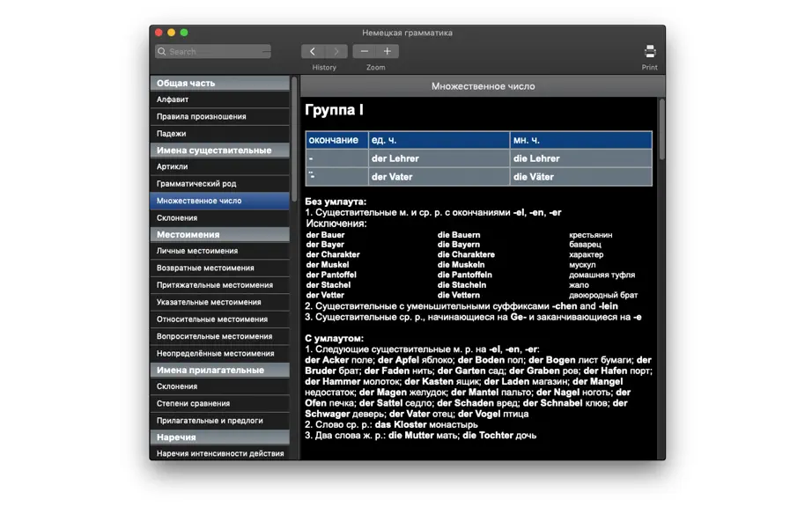This screenshot has width=812, height=507.
Task: Open Прилагательные и предлоги topic
Action: point(219,421)
